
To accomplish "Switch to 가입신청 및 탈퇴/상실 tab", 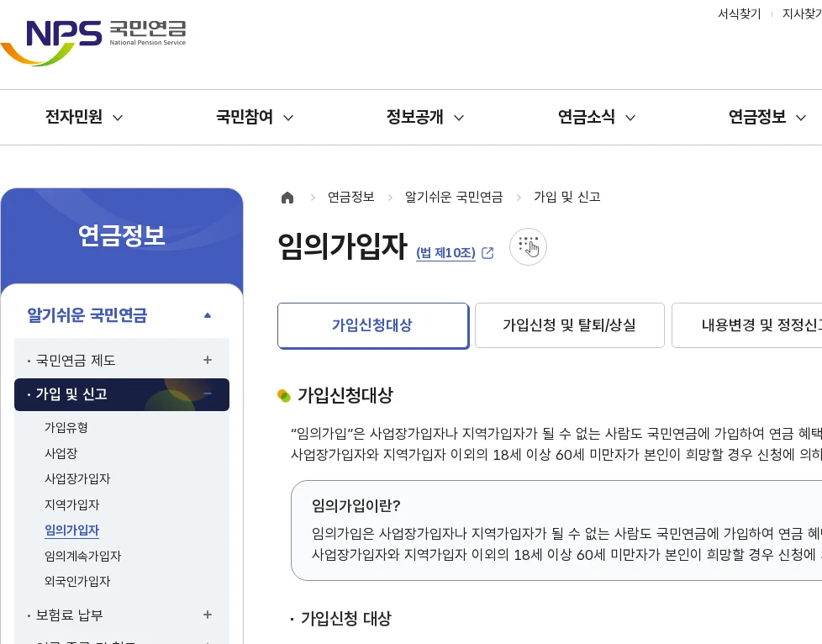I will click(x=569, y=325).
